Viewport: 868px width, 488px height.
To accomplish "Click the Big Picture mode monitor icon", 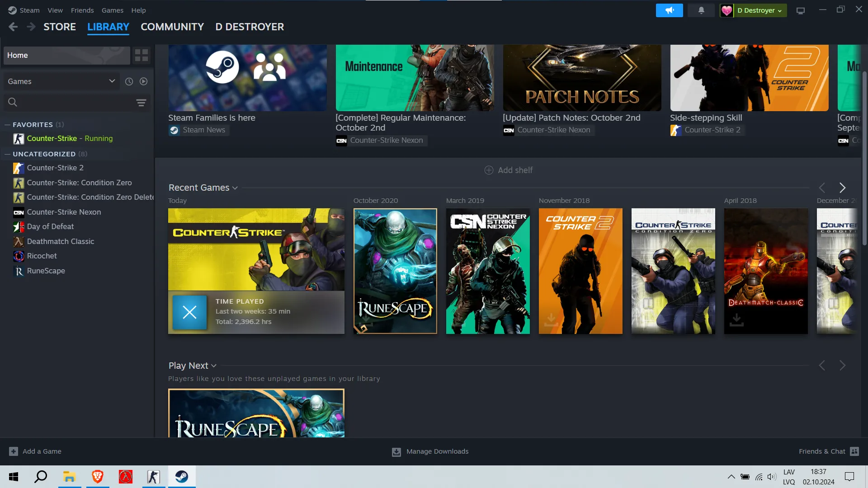I will (800, 10).
